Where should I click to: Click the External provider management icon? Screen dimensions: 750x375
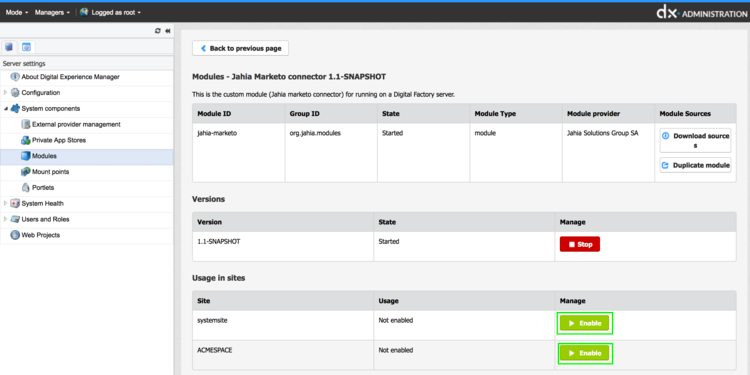[x=26, y=124]
